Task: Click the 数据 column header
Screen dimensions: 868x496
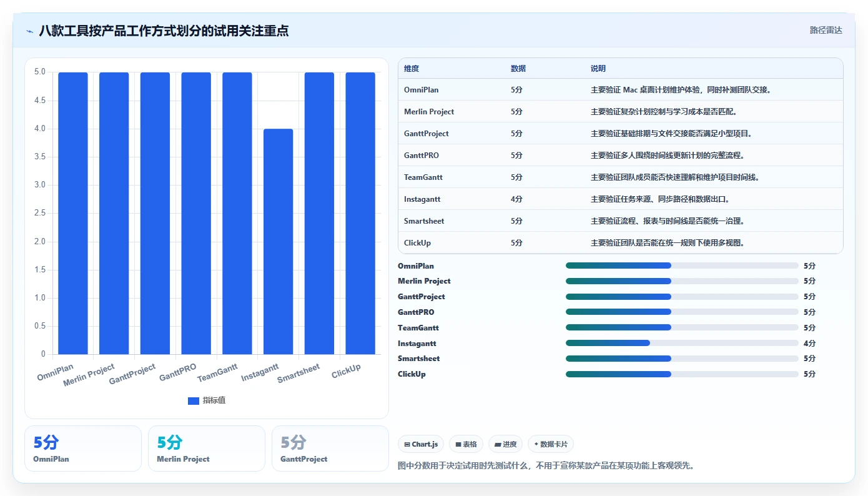Action: point(518,69)
